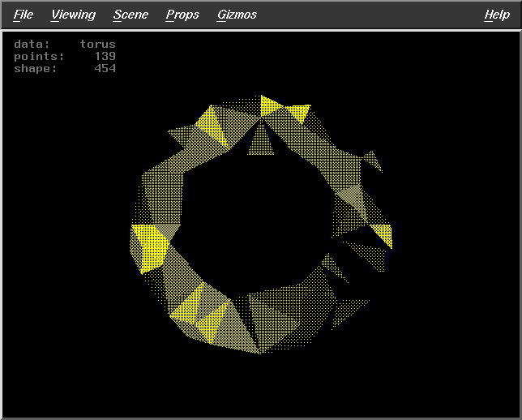This screenshot has height=420, width=522.
Task: Open the File menu
Action: [23, 15]
